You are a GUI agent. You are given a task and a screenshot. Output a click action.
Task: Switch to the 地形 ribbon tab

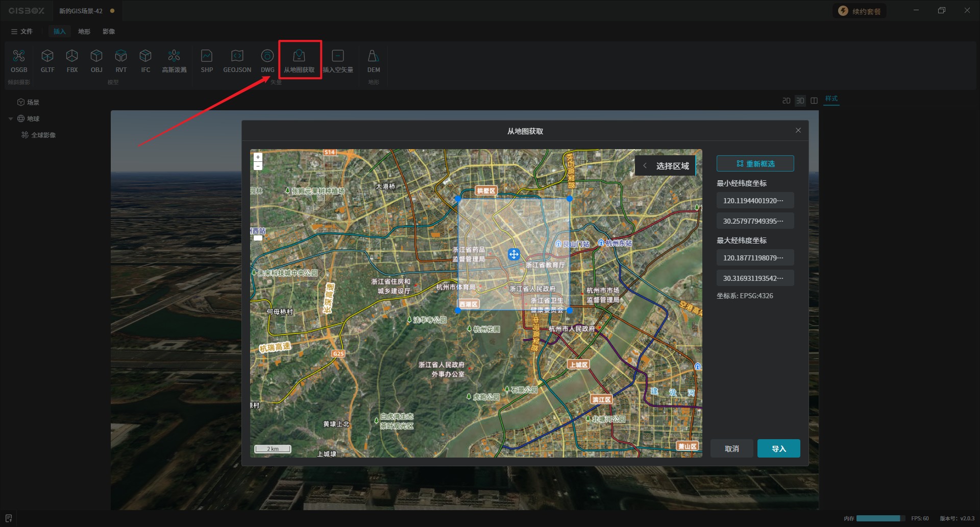pos(84,32)
